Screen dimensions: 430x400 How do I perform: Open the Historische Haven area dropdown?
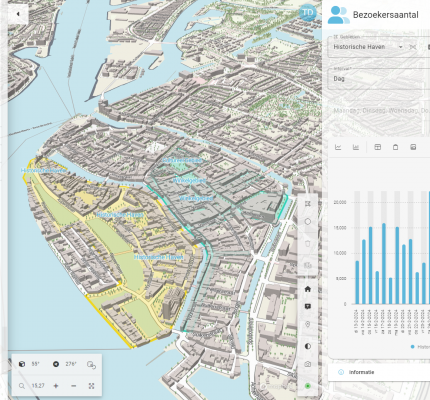point(368,47)
